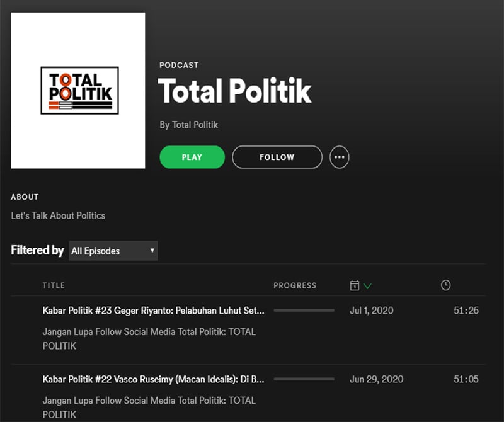
Task: Click the progress bar of episode #23
Action: (x=304, y=311)
